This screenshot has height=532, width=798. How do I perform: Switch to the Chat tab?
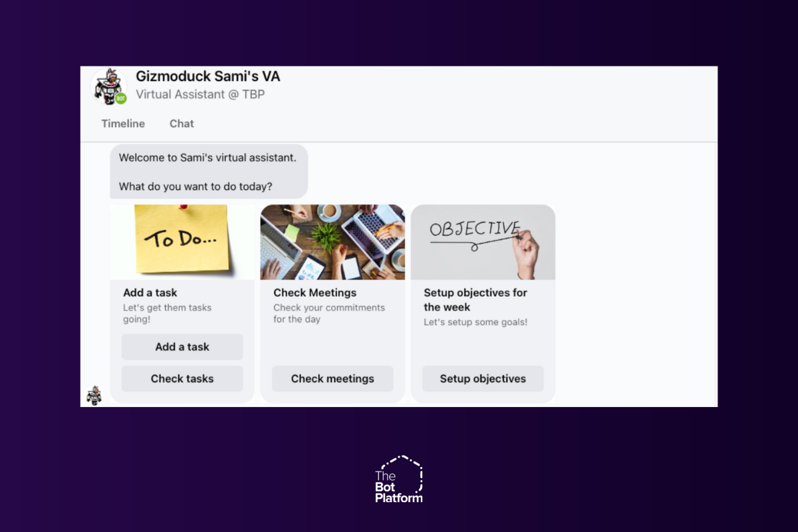pyautogui.click(x=182, y=124)
